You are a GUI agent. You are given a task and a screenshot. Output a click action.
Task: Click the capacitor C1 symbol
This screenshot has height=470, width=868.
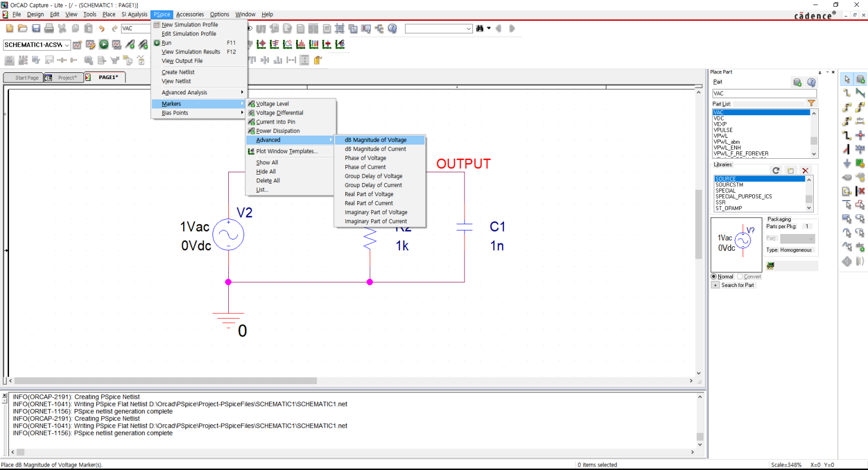pos(465,227)
